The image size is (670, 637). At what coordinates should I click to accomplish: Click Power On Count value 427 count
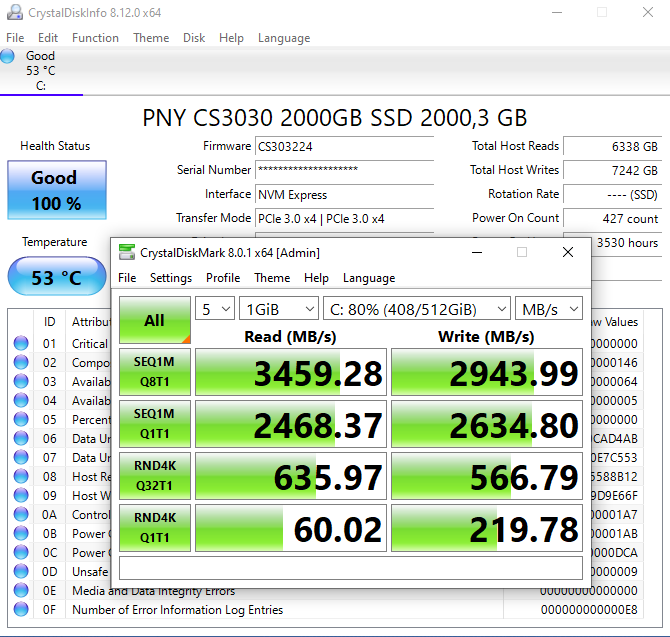tap(612, 218)
